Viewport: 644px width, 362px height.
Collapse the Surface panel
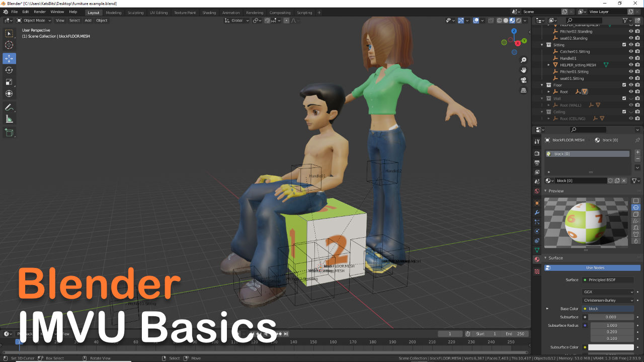tap(545, 258)
